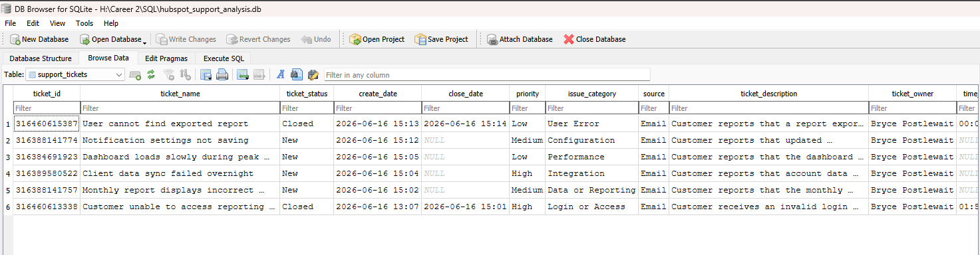Open the Help menu
The image size is (980, 255).
point(111,23)
